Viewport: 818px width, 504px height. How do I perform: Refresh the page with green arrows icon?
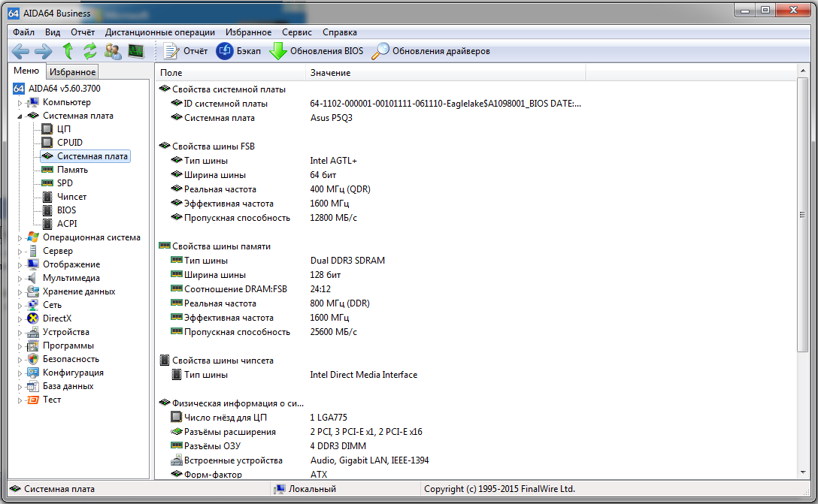click(89, 51)
